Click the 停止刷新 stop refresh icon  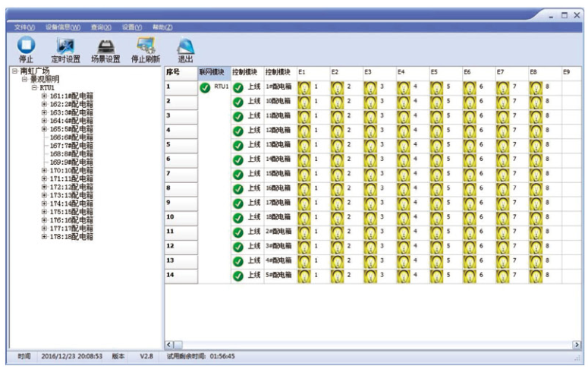pyautogui.click(x=145, y=46)
